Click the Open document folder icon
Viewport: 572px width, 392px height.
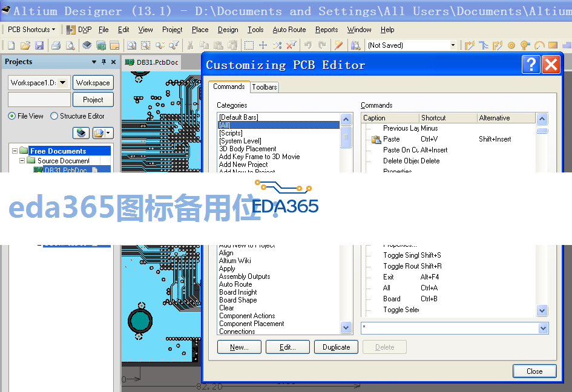tap(25, 45)
